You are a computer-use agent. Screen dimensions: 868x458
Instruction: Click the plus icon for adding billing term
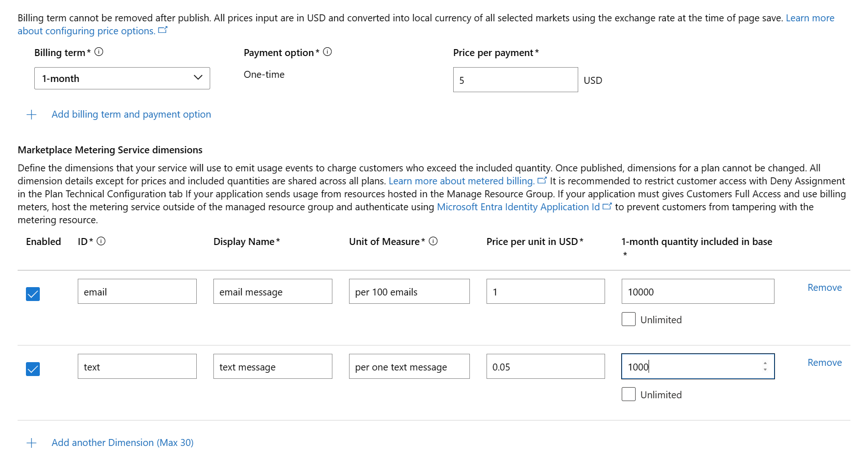click(31, 115)
